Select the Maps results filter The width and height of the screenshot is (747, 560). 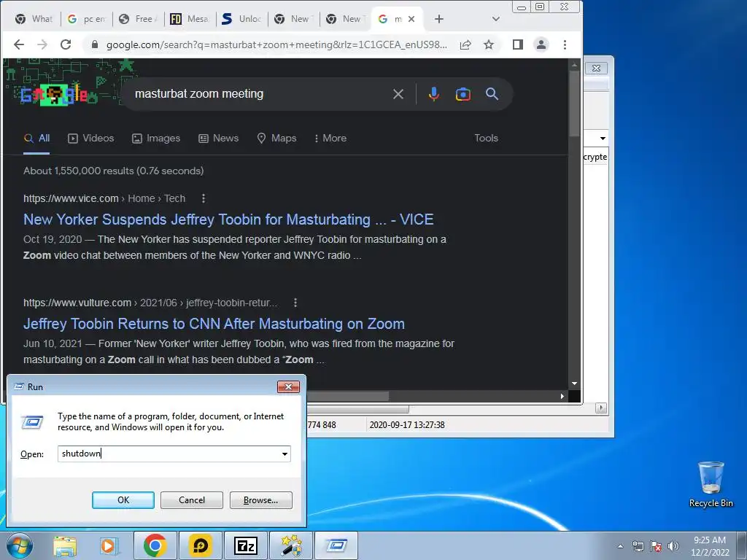276,138
